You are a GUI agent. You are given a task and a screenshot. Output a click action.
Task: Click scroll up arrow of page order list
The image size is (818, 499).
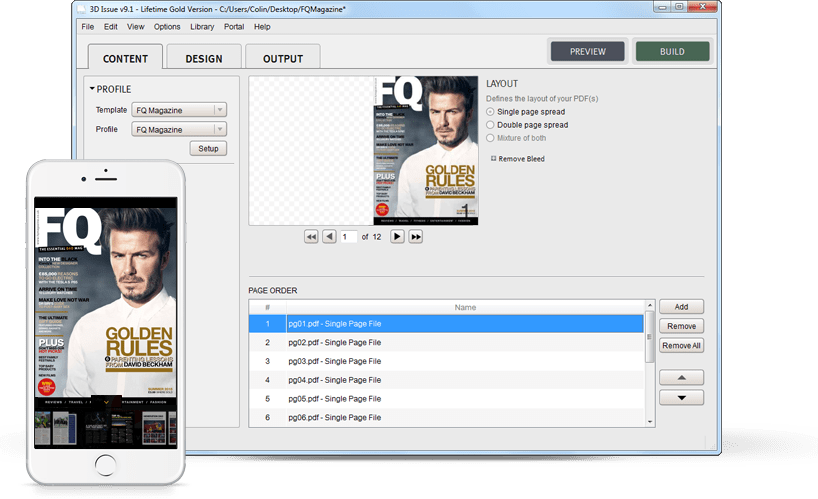click(649, 306)
